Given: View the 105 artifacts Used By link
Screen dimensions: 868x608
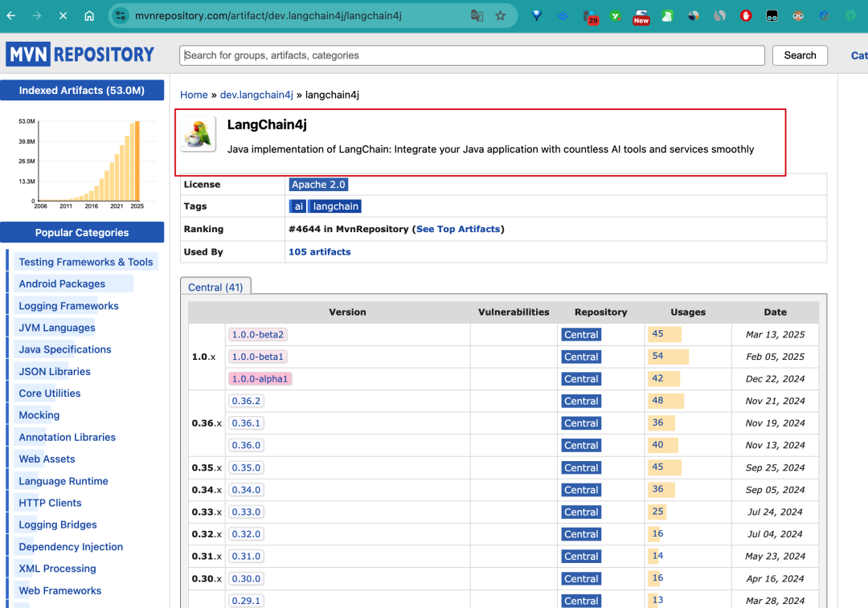Looking at the screenshot, I should (319, 251).
